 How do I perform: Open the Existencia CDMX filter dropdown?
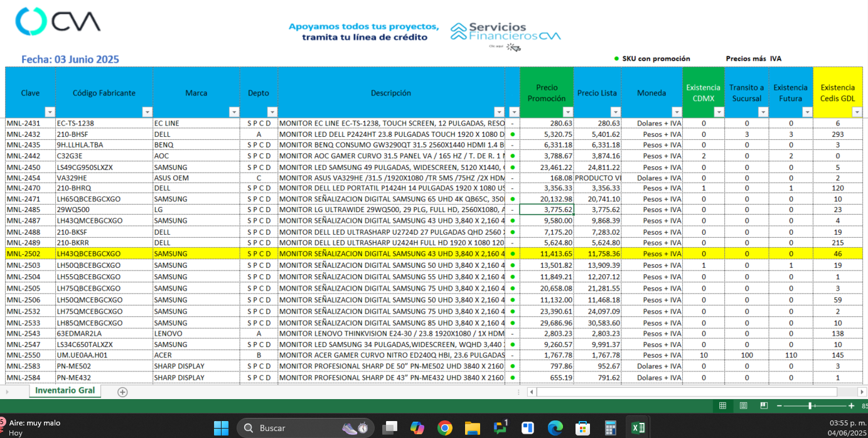coord(719,112)
